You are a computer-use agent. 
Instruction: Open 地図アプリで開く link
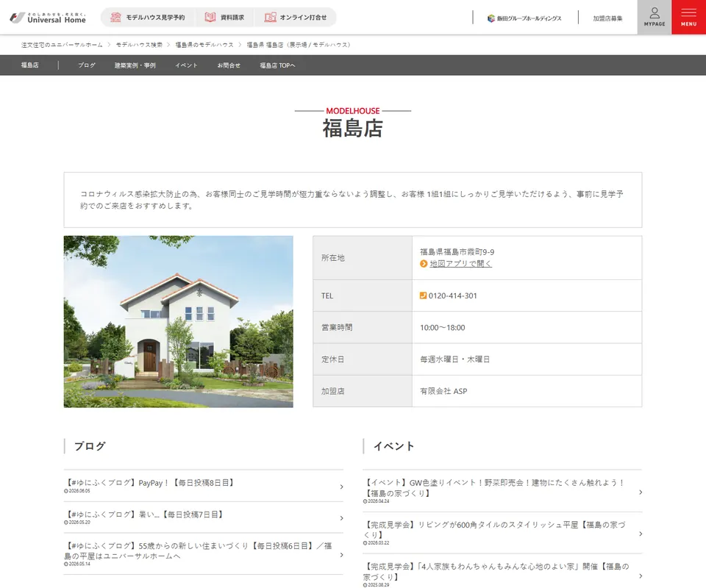click(460, 264)
